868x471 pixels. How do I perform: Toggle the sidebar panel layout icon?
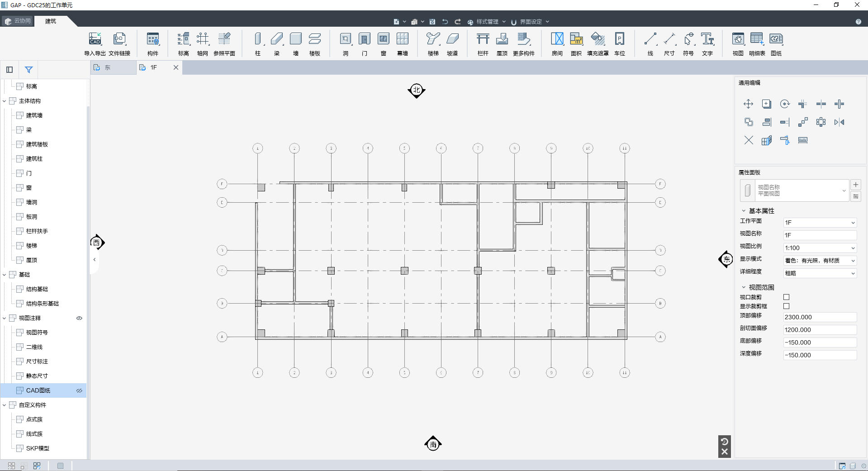click(x=9, y=70)
